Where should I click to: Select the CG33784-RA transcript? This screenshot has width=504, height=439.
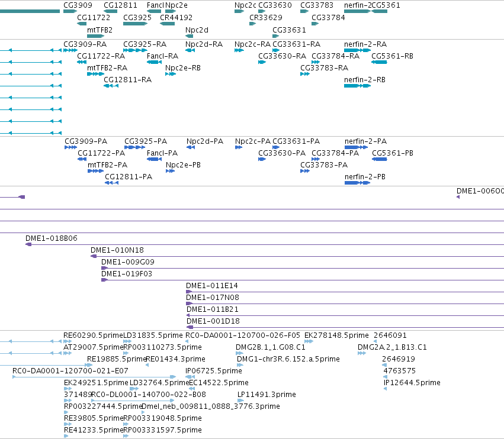coord(316,62)
